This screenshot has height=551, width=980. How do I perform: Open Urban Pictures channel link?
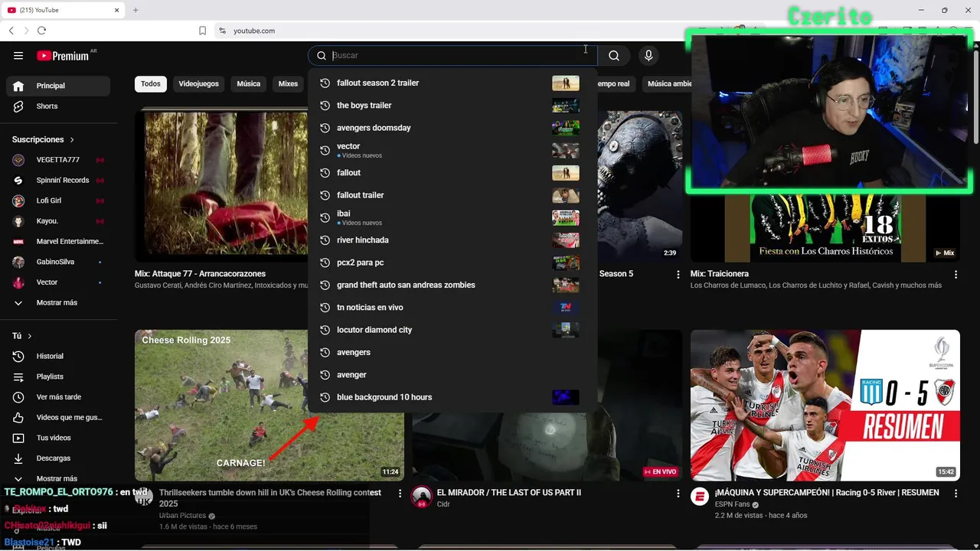[x=182, y=516]
